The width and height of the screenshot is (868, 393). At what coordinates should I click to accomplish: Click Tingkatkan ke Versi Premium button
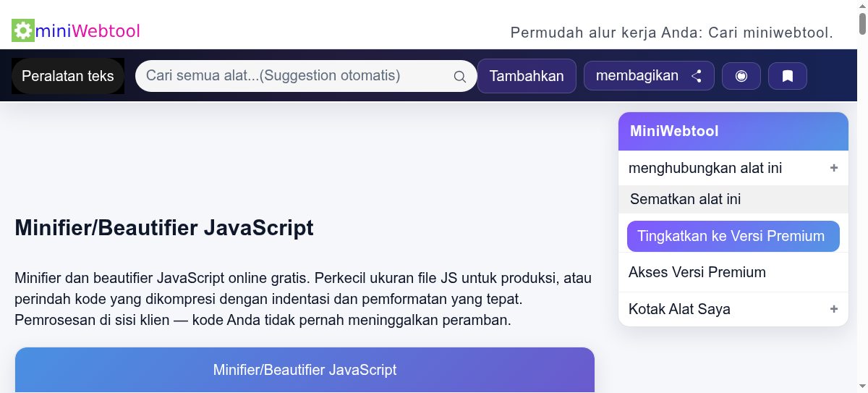(x=733, y=236)
